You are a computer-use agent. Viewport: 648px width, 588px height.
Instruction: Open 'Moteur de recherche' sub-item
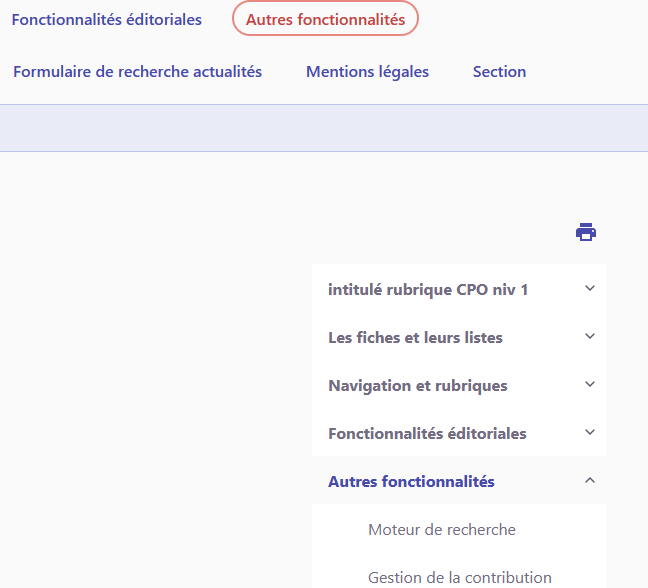pyautogui.click(x=441, y=530)
